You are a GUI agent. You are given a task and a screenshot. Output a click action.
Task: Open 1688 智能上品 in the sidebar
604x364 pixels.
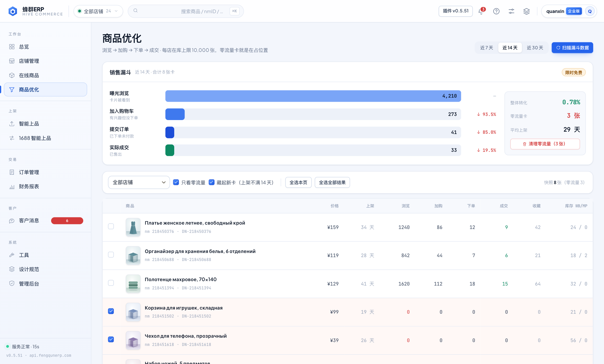(45, 138)
